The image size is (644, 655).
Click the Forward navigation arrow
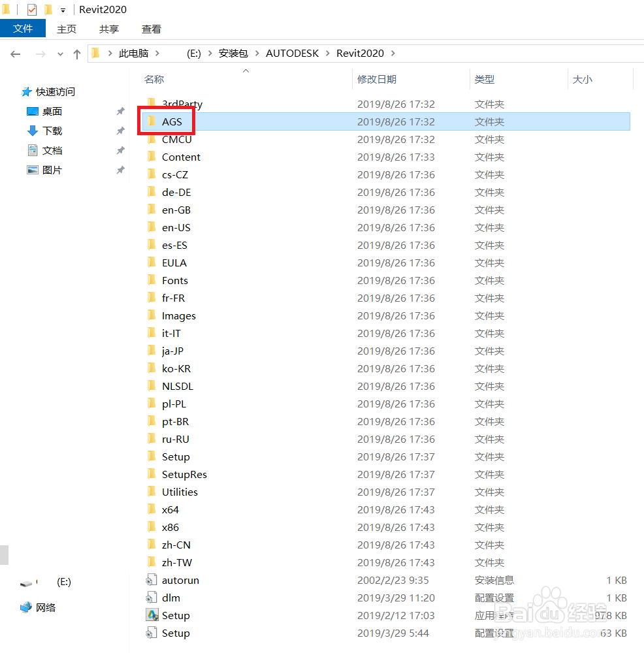pos(40,54)
